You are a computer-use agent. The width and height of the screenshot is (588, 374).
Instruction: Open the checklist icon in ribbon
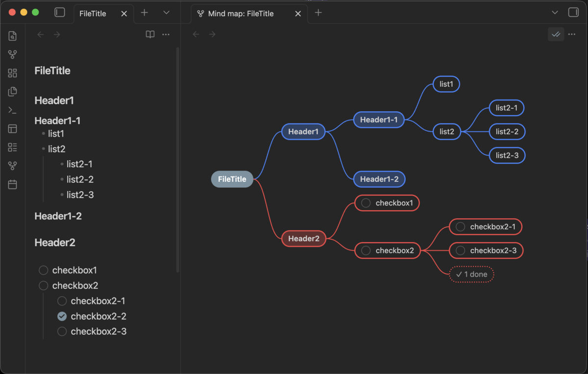(13, 148)
